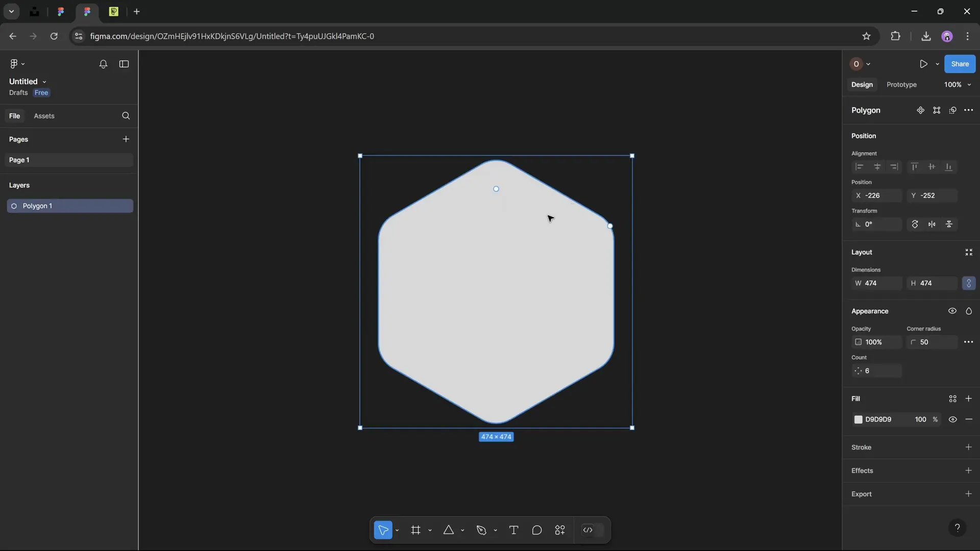This screenshot has height=551, width=980.
Task: Search layers with magnifier icon
Action: click(126, 116)
